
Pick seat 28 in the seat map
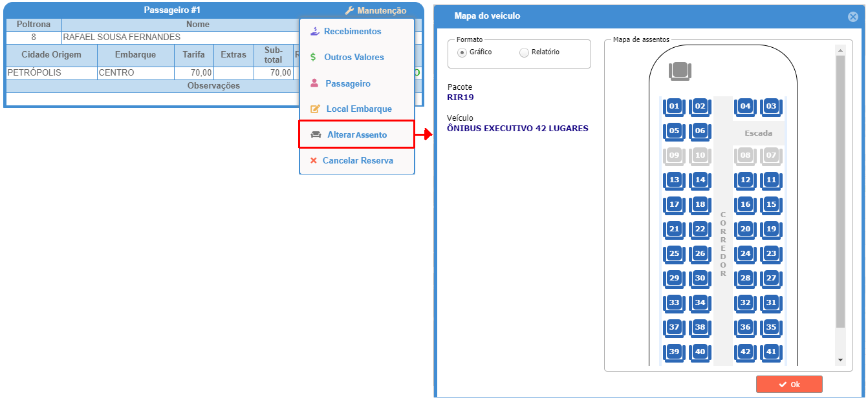click(745, 279)
